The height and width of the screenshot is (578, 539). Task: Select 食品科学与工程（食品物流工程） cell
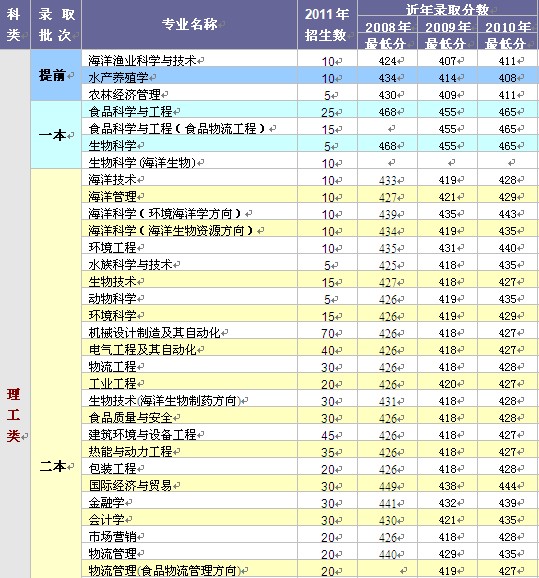point(178,129)
